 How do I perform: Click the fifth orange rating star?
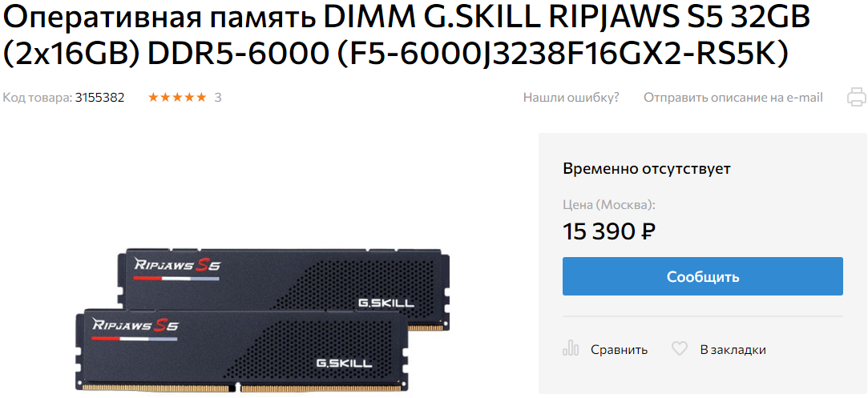(x=201, y=98)
